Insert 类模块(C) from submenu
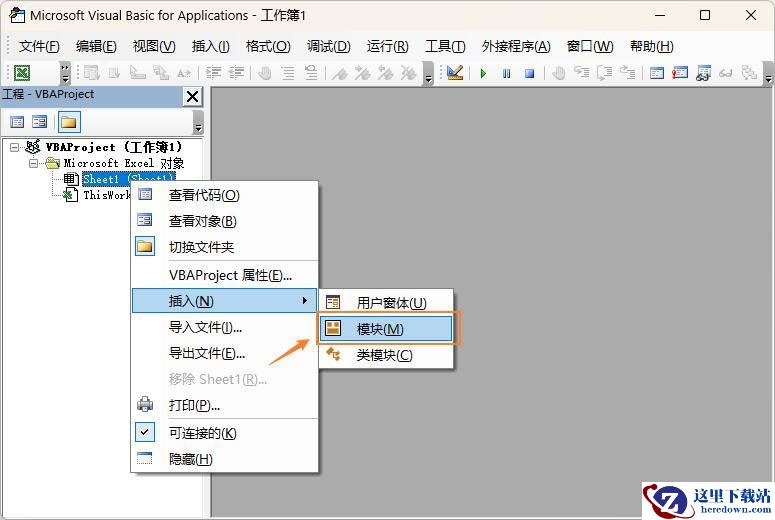Image resolution: width=775 pixels, height=520 pixels. (386, 355)
